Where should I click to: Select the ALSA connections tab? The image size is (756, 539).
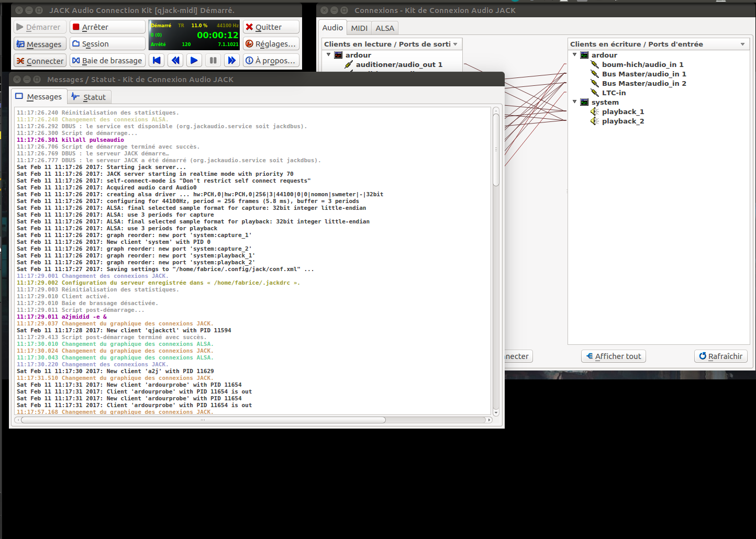click(x=385, y=28)
